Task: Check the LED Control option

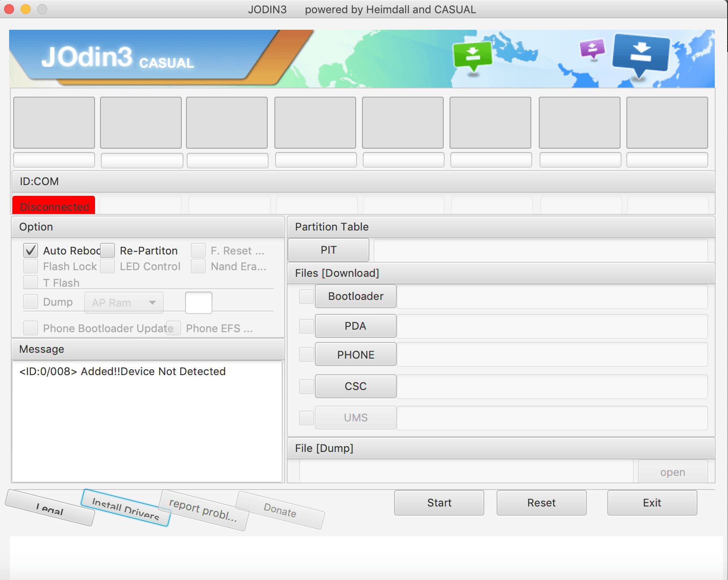Action: point(107,266)
